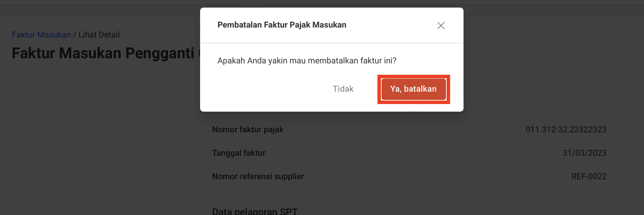644x215 pixels.
Task: Select the supplier reference REF-0022
Action: click(589, 176)
